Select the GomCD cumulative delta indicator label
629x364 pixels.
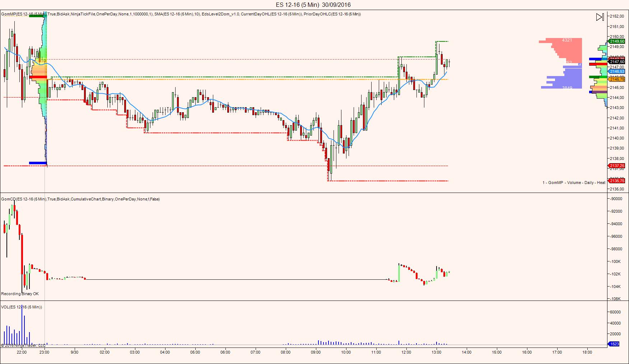[80, 199]
